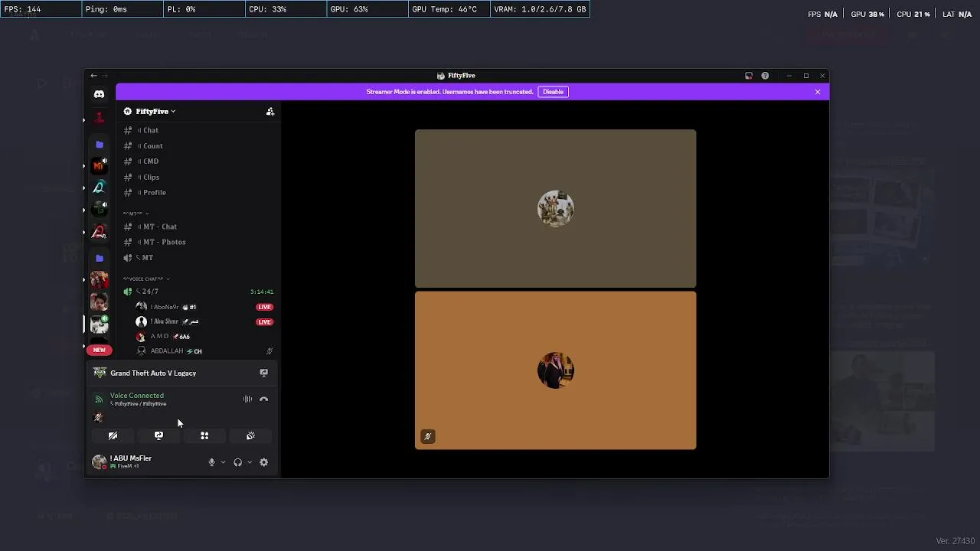Click the CPU 33% overlay readout
The height and width of the screenshot is (551, 980).
tap(286, 9)
